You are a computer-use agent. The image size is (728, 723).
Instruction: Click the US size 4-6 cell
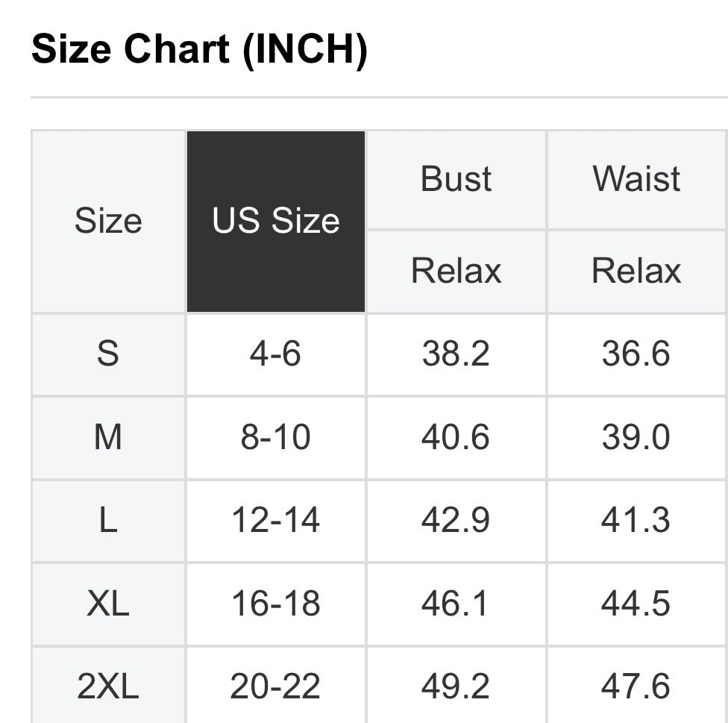(276, 354)
